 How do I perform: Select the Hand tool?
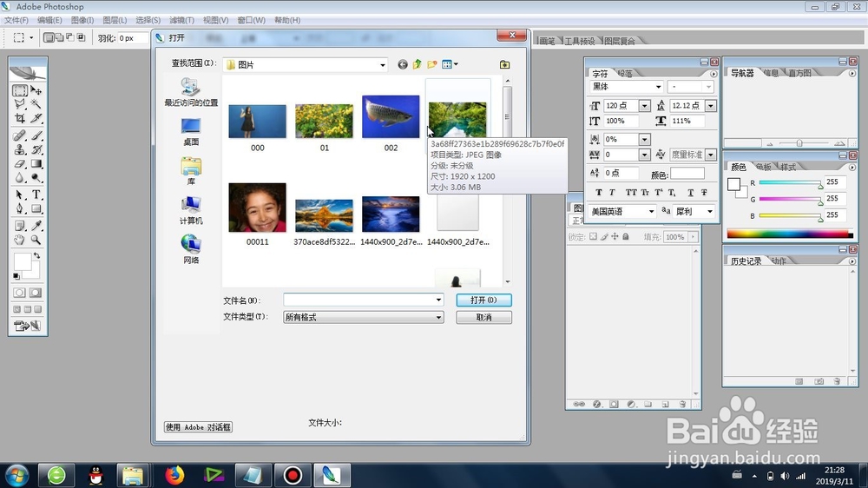pos(19,240)
